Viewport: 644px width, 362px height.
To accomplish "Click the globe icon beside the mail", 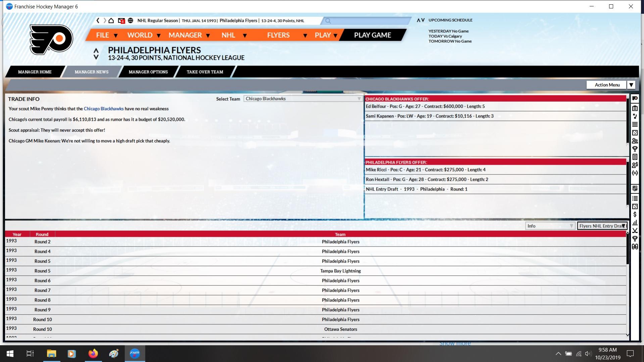I will [x=131, y=20].
